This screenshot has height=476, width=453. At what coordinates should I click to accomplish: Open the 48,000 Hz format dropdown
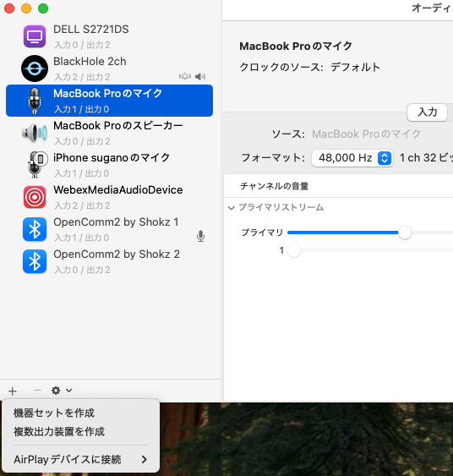[352, 158]
